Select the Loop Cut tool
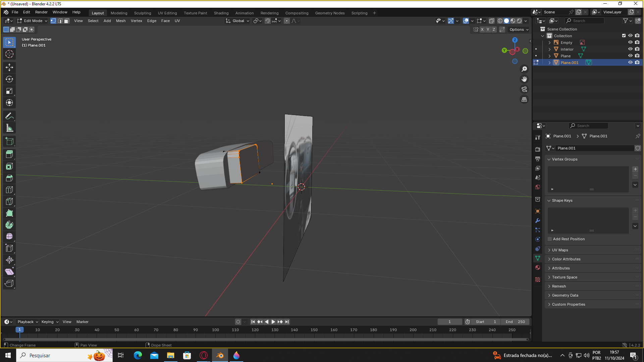The width and height of the screenshot is (644, 362). (x=9, y=190)
